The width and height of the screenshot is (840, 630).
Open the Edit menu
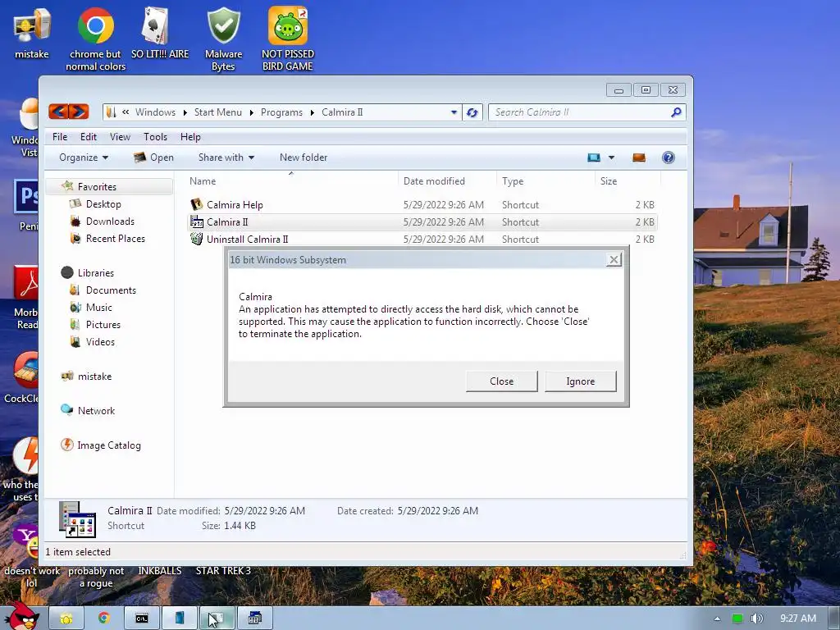coord(89,137)
